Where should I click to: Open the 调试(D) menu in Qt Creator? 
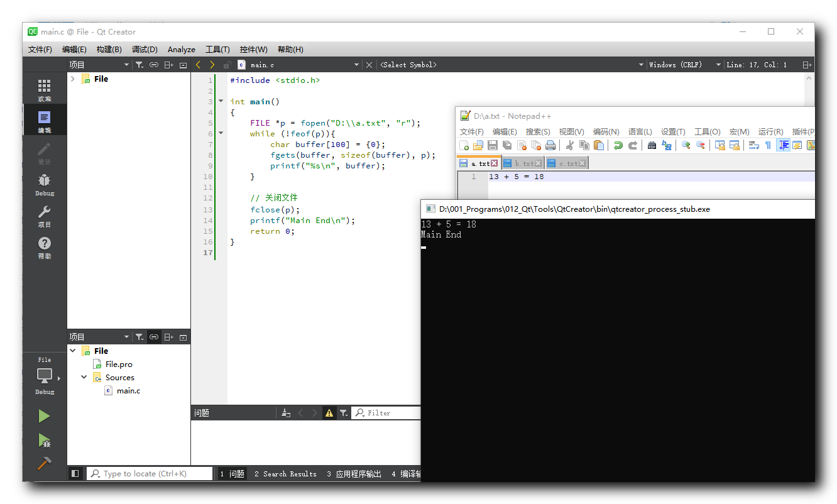click(145, 50)
